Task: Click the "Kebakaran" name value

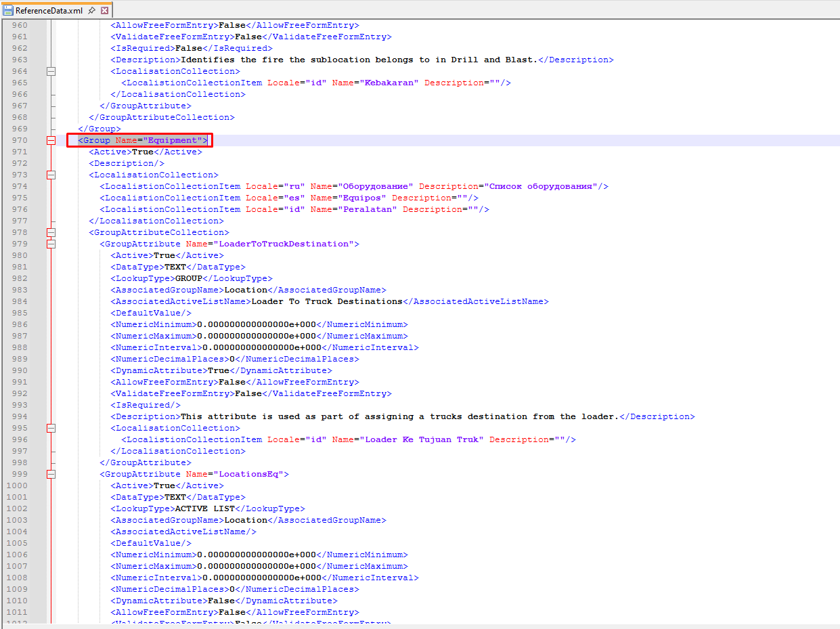Action: pos(392,83)
